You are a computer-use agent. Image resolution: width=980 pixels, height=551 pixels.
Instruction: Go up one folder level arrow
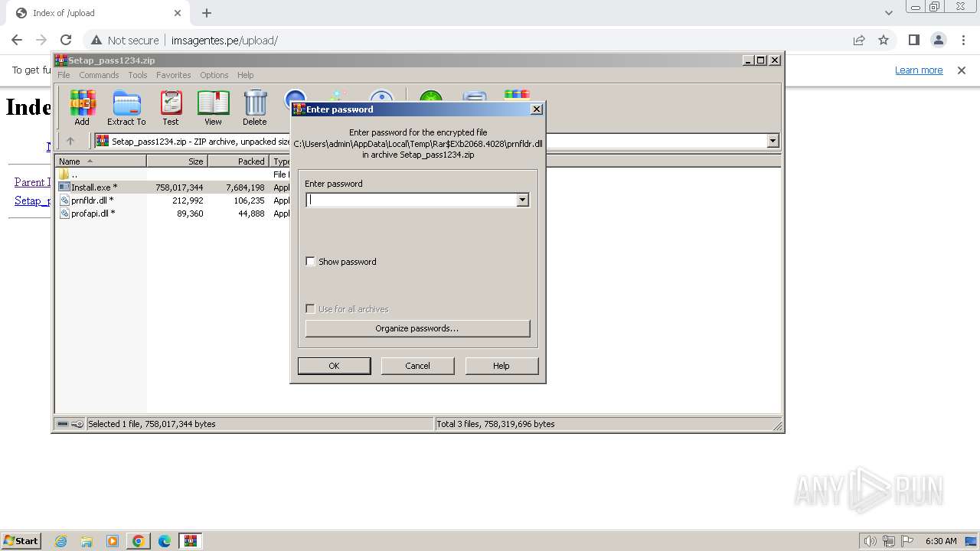(x=70, y=141)
